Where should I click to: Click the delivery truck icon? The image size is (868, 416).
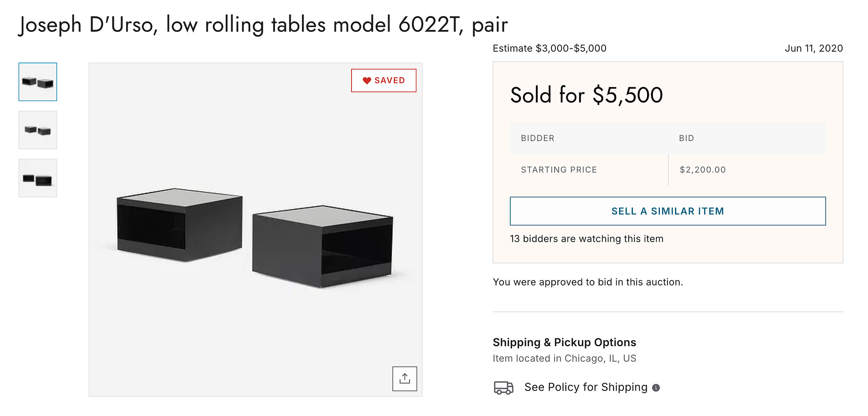[503, 387]
